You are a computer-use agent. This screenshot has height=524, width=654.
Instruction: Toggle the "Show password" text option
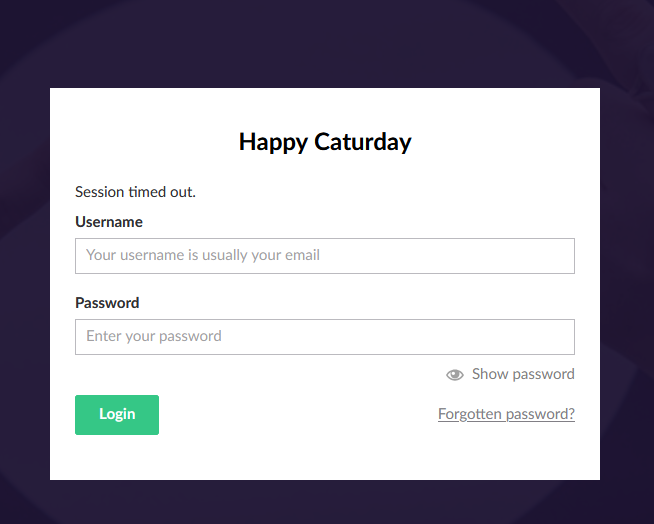coord(523,374)
